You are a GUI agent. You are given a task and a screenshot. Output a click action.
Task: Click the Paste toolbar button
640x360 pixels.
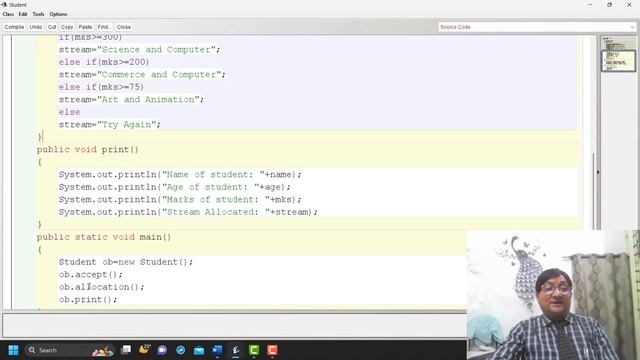[x=85, y=27]
